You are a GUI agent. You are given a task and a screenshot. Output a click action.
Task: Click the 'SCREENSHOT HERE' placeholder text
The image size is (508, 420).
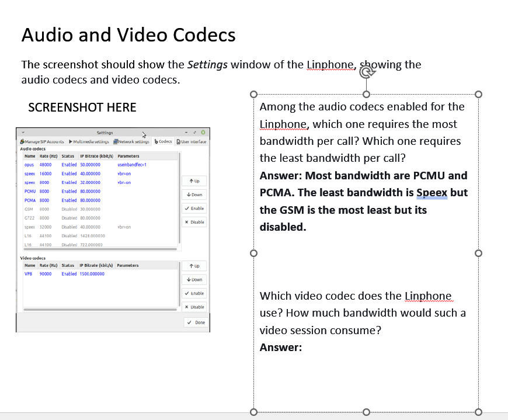tap(82, 107)
